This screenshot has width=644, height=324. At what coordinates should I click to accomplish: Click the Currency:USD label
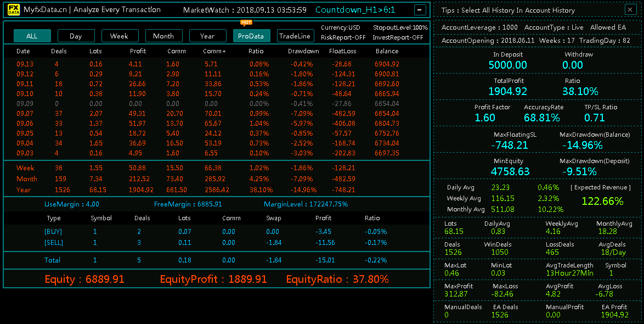(x=341, y=27)
